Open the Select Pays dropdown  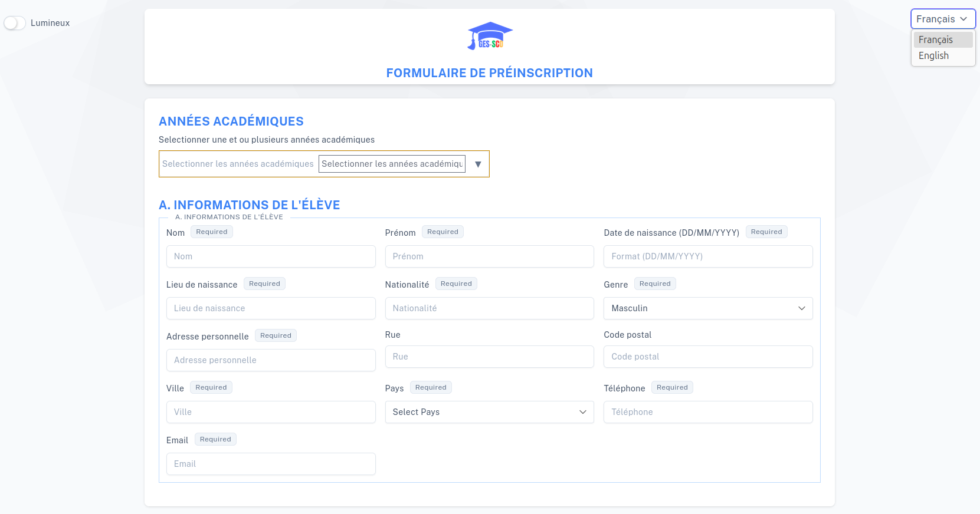489,412
